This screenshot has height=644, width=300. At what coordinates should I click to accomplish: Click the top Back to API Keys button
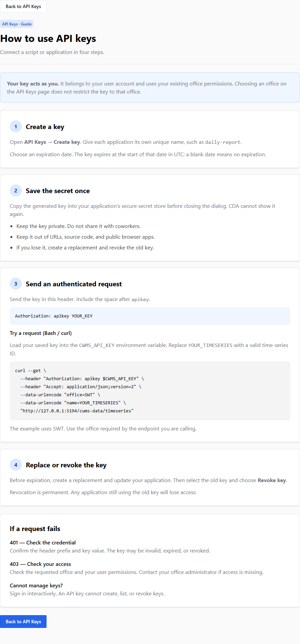point(23,6)
